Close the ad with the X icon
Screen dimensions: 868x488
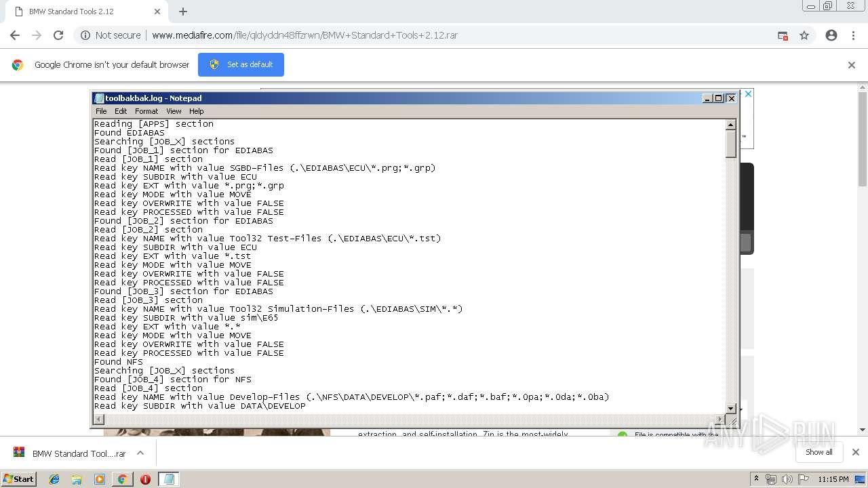click(748, 94)
